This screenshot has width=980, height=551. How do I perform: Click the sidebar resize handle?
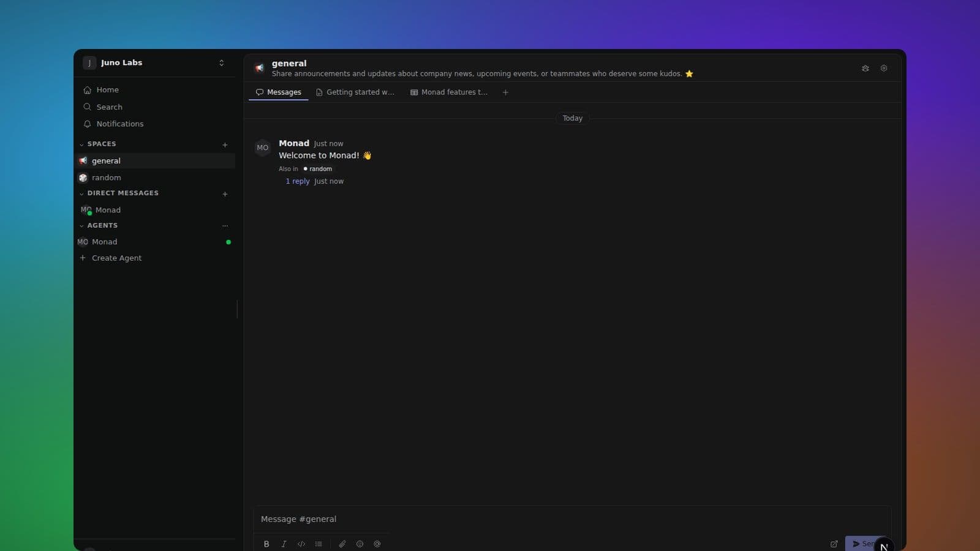[237, 309]
